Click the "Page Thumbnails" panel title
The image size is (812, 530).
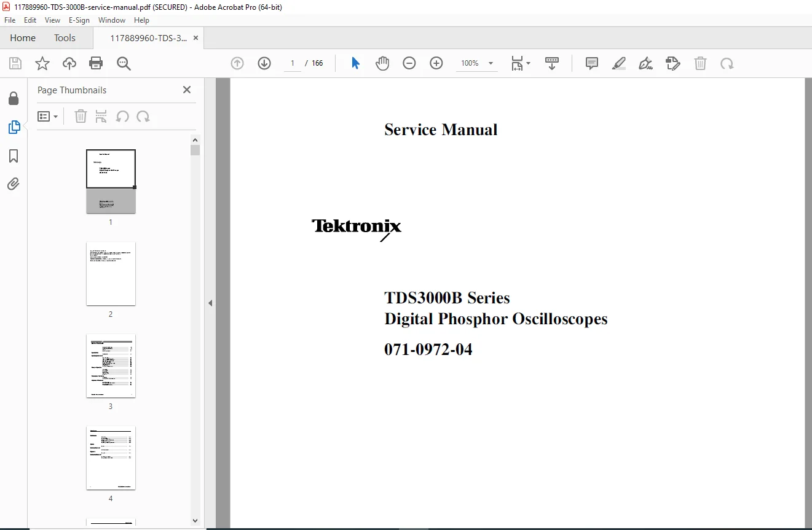[x=72, y=90]
